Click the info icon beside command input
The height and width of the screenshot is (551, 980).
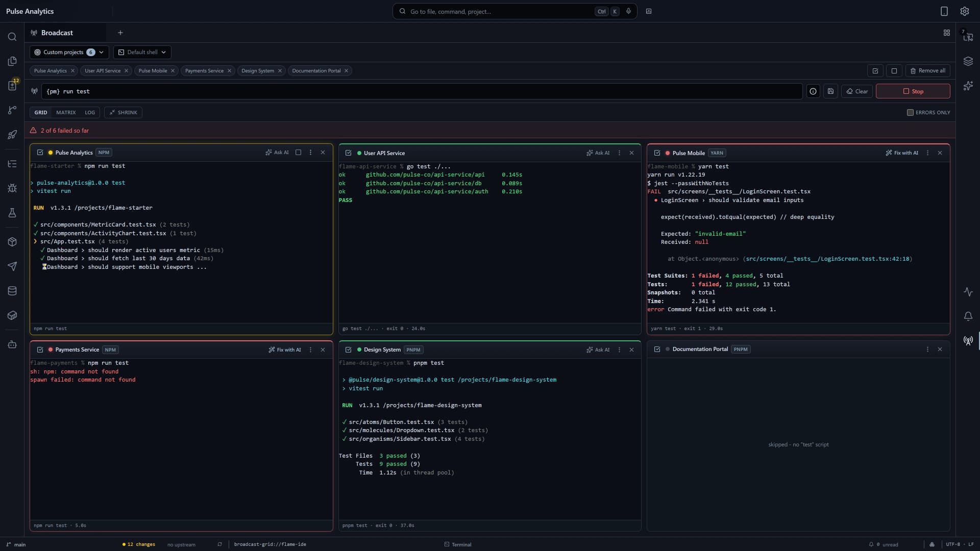tap(813, 91)
